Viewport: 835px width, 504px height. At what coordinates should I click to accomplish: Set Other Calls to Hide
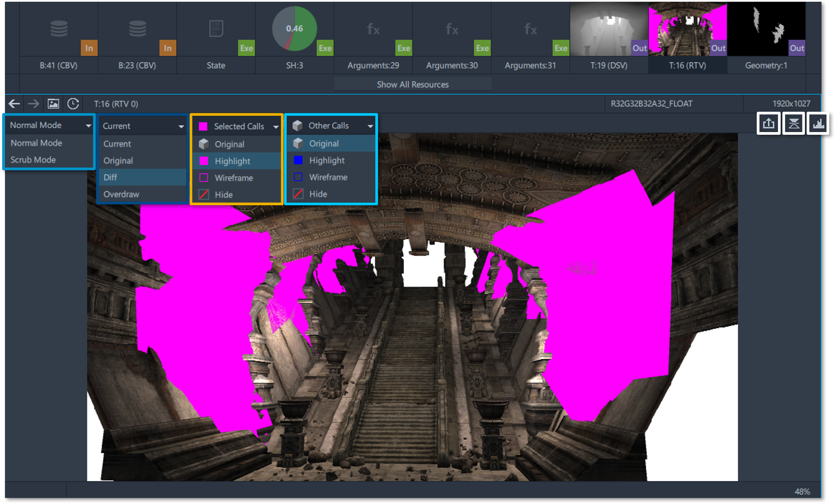331,194
